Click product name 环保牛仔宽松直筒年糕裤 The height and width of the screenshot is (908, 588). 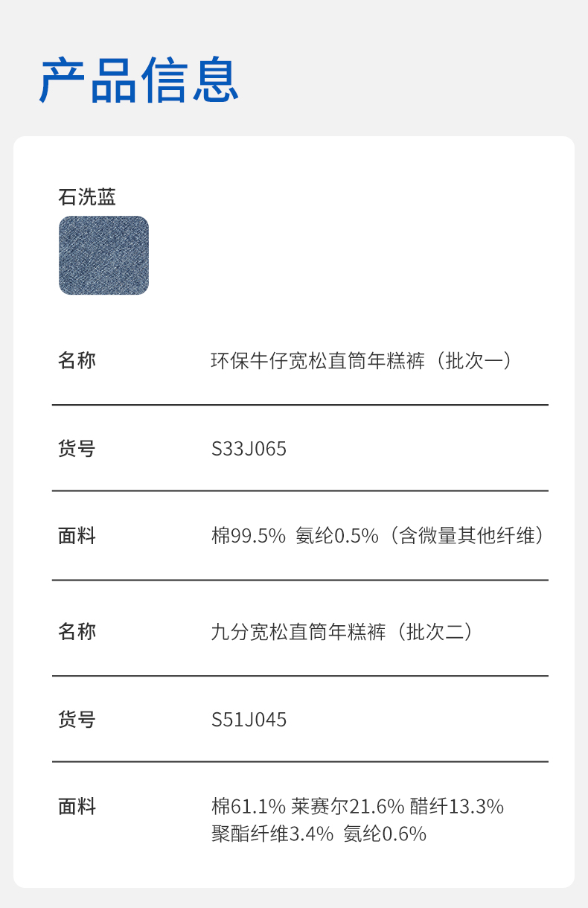coord(318,361)
